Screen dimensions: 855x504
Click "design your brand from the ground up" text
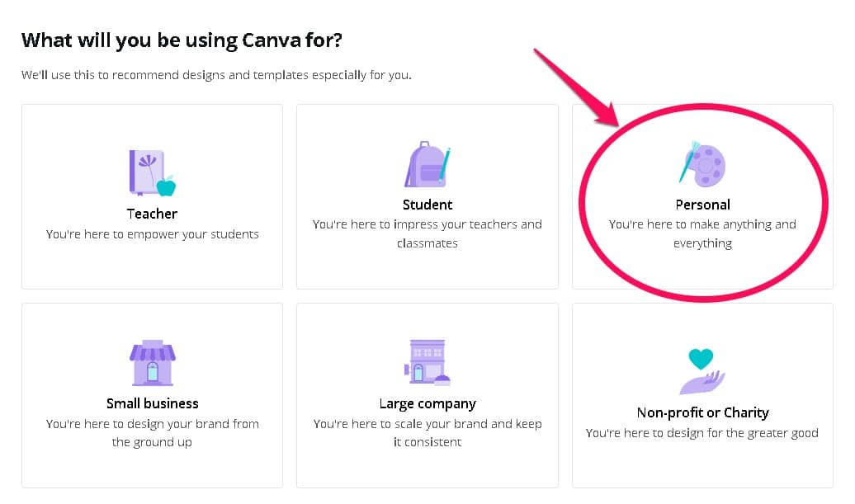pos(153,433)
